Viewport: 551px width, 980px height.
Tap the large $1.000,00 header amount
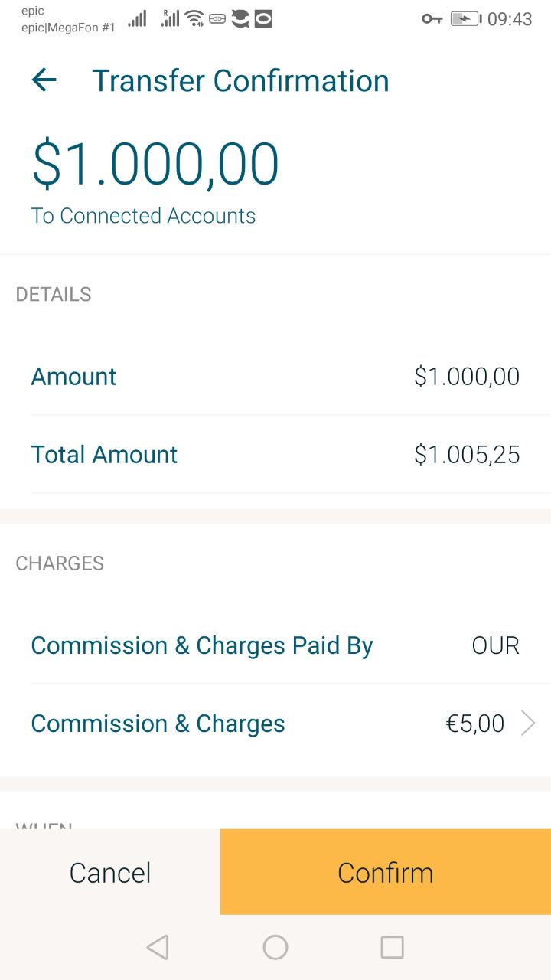click(155, 165)
